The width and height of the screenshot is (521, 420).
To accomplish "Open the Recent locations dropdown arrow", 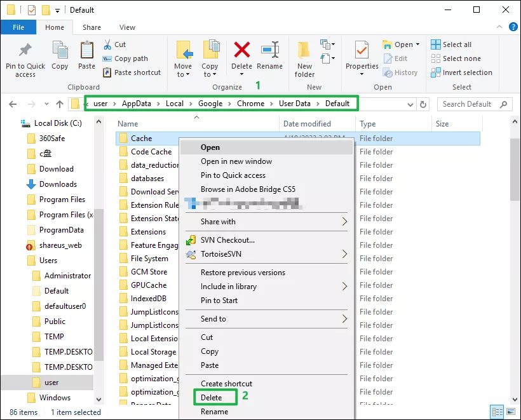I will (x=46, y=104).
